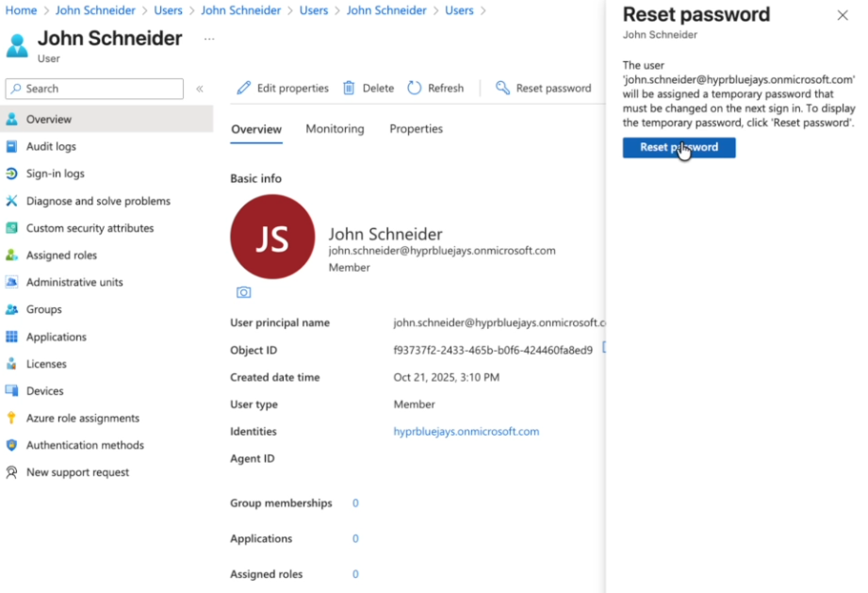Open the ellipsis menu beside John Schneider
The width and height of the screenshot is (868, 593).
tap(209, 40)
